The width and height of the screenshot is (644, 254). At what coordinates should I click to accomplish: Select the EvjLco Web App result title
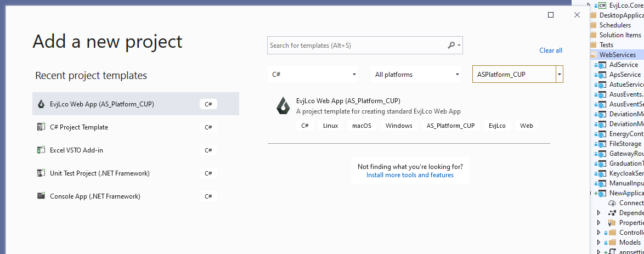click(x=348, y=101)
